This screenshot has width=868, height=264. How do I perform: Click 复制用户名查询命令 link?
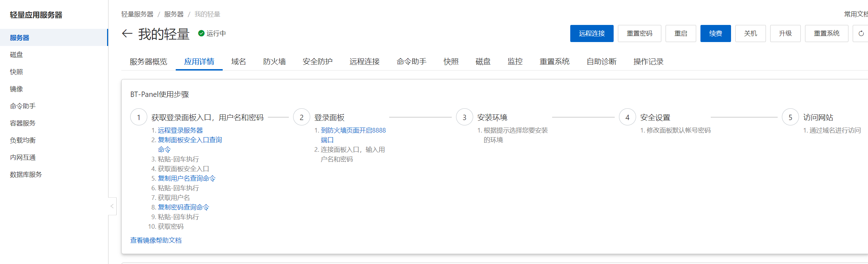(186, 178)
